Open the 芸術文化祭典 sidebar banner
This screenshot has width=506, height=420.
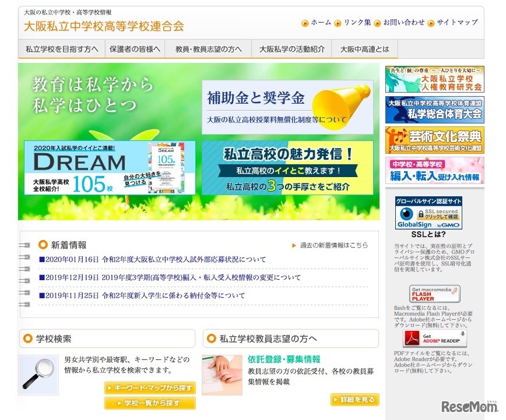(x=435, y=140)
